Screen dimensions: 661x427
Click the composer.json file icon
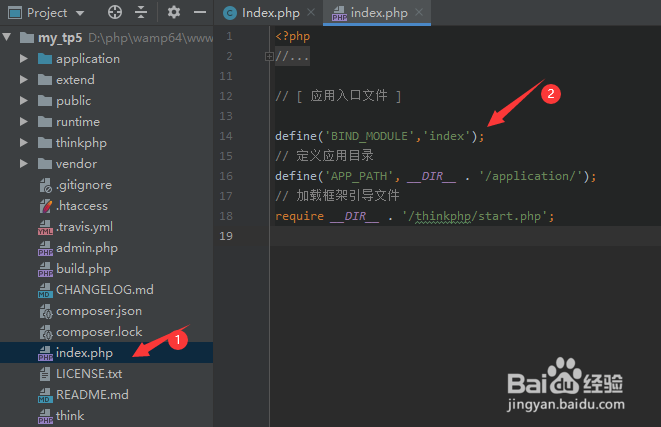point(45,311)
